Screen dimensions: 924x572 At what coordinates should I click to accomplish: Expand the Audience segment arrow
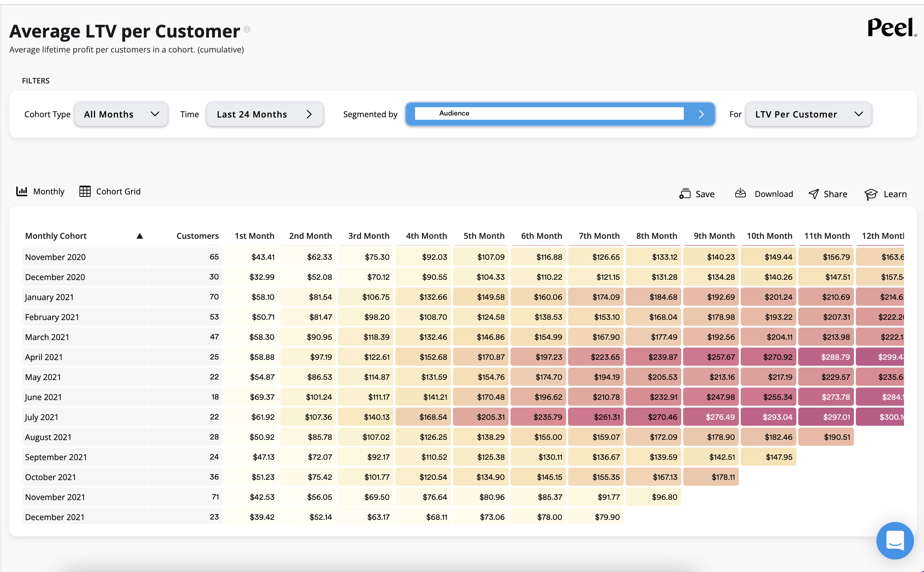701,114
